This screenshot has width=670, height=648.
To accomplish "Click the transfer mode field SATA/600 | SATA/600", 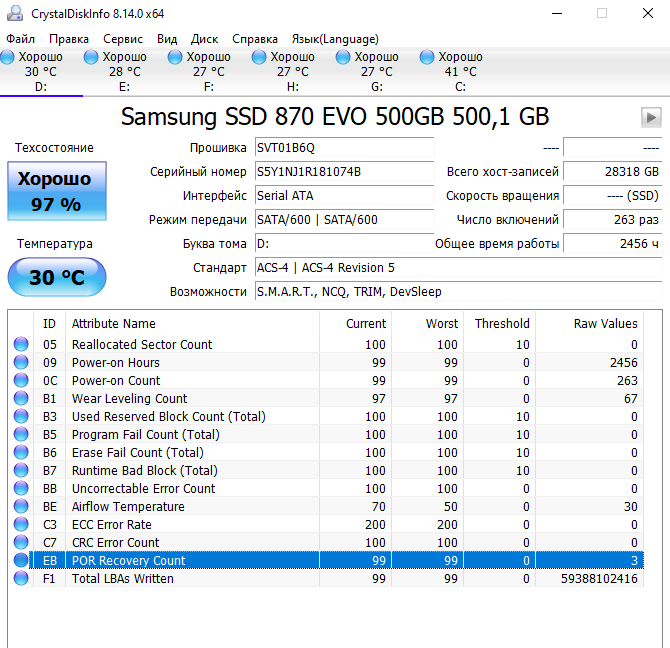I will 344,220.
